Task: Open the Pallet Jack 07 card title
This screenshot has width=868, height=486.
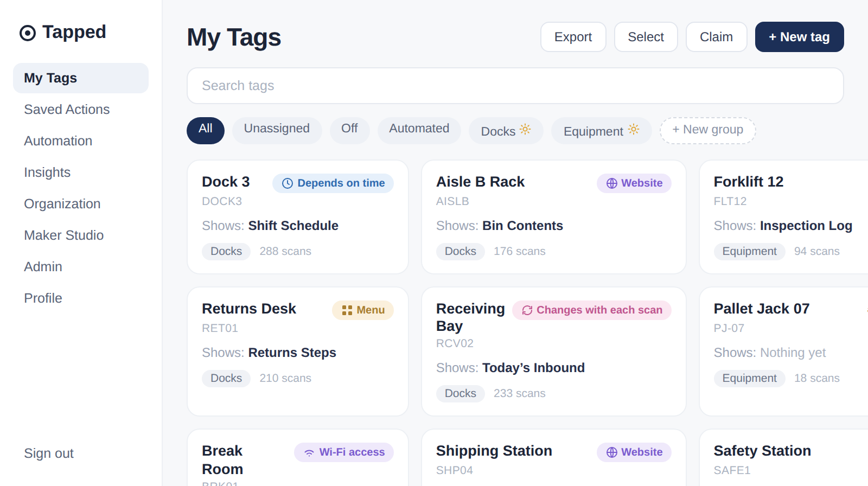Action: (762, 309)
